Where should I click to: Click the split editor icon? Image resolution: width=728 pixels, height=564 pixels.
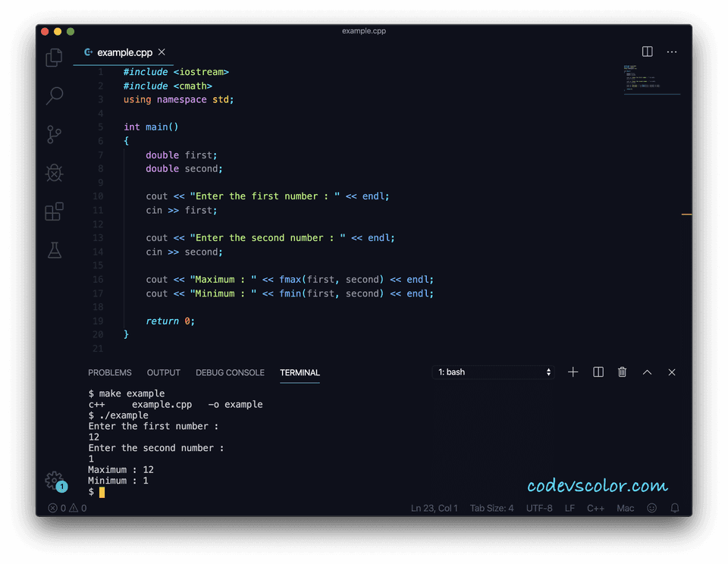[647, 52]
